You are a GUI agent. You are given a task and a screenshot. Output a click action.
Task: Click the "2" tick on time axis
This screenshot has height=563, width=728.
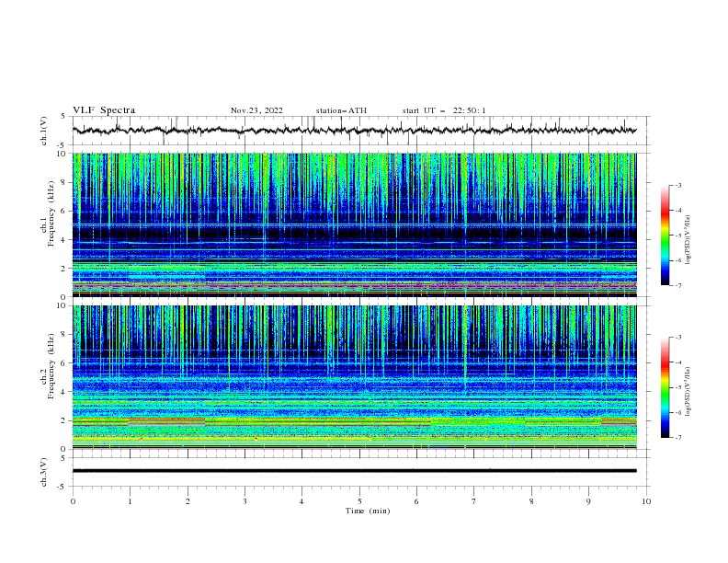188,501
